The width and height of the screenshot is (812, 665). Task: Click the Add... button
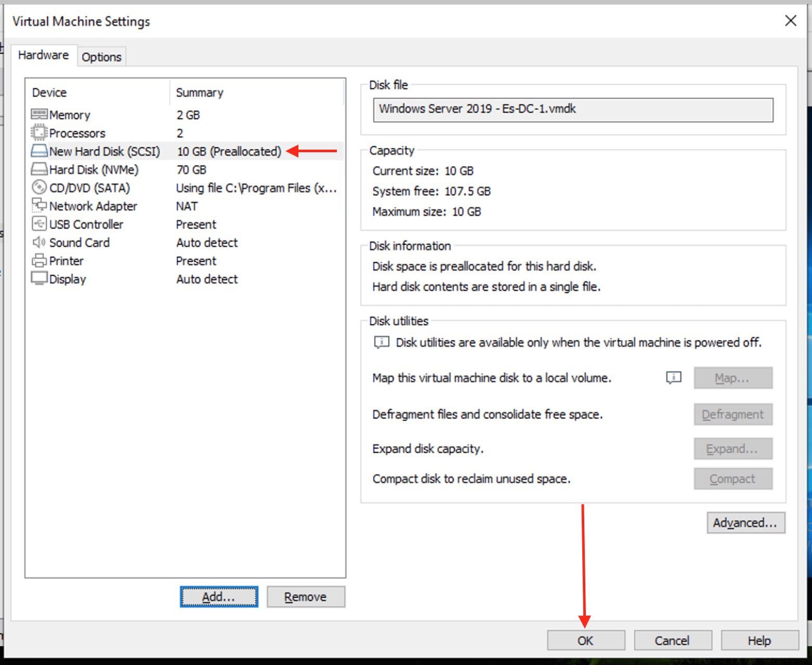pos(219,597)
